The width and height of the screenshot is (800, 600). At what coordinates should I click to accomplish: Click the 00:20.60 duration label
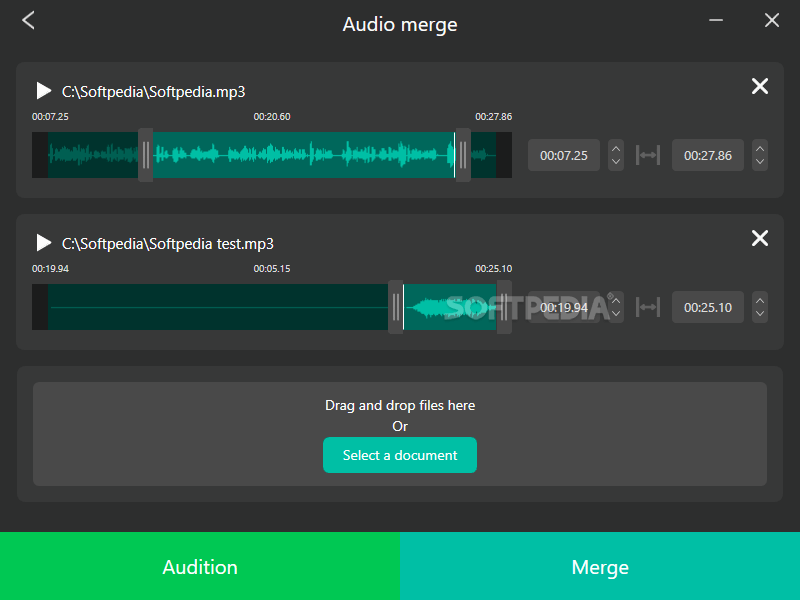click(272, 117)
